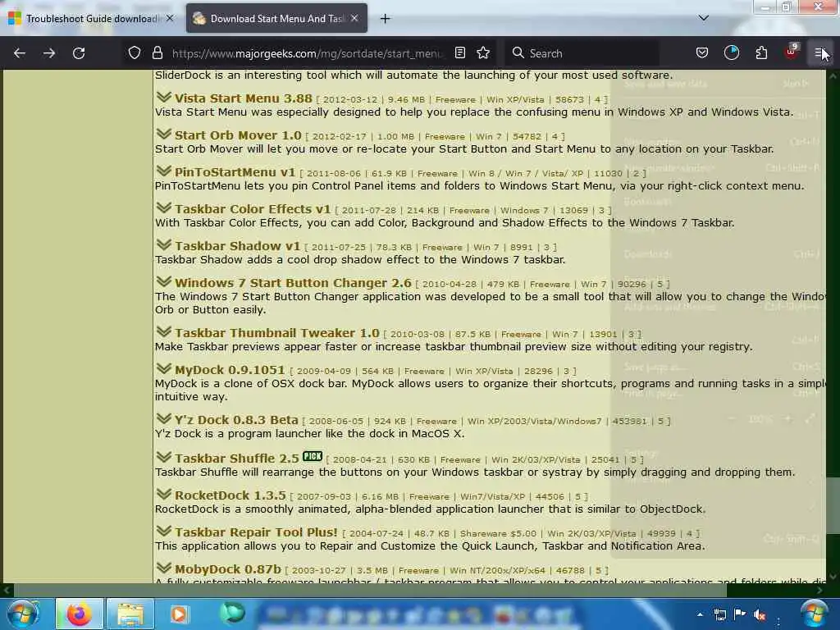Open Start Orb Mover 1.0 link
The image size is (840, 630).
[x=238, y=135]
